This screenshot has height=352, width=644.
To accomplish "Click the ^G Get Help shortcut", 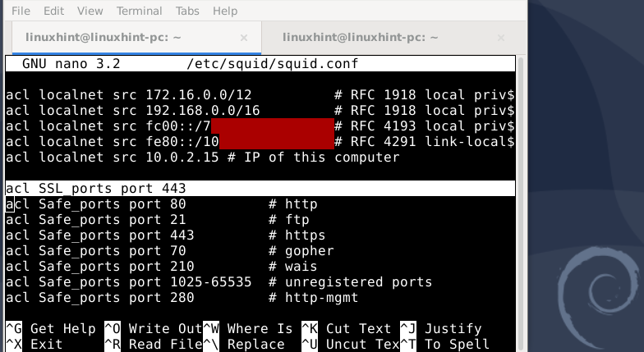I will 51,329.
